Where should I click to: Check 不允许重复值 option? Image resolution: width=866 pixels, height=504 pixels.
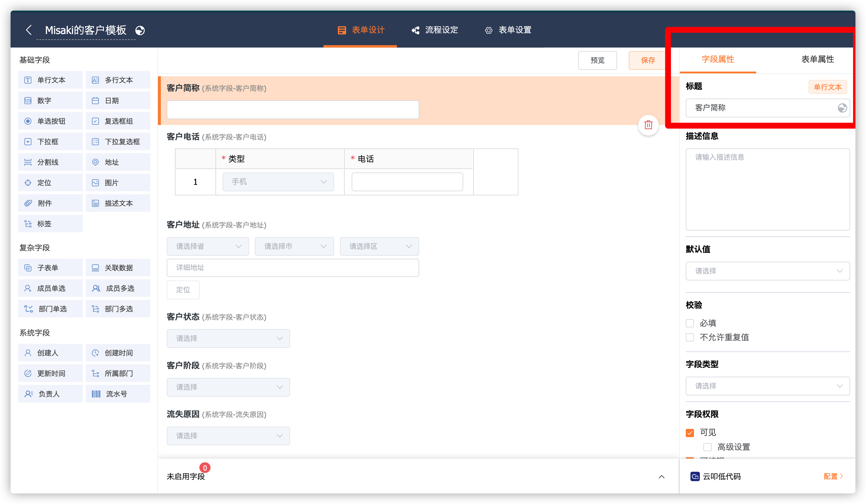point(690,337)
